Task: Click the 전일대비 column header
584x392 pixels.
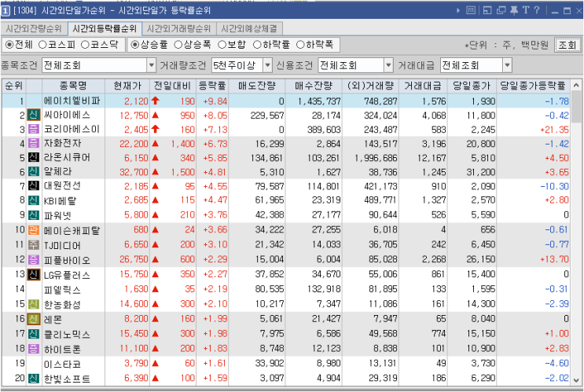Action: (x=172, y=86)
